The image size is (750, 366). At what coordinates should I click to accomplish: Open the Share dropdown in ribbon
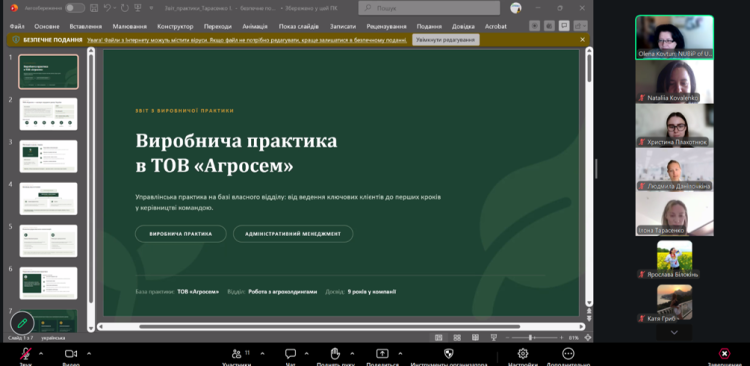[x=581, y=26]
